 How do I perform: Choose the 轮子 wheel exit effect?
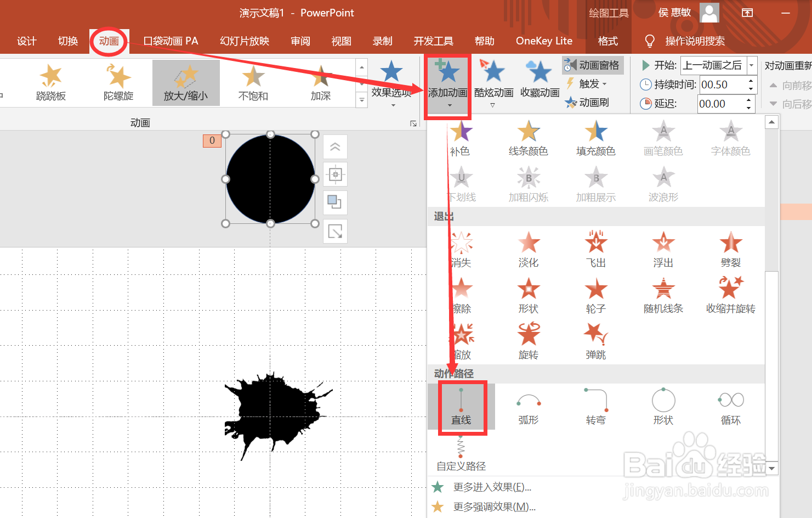(x=596, y=296)
